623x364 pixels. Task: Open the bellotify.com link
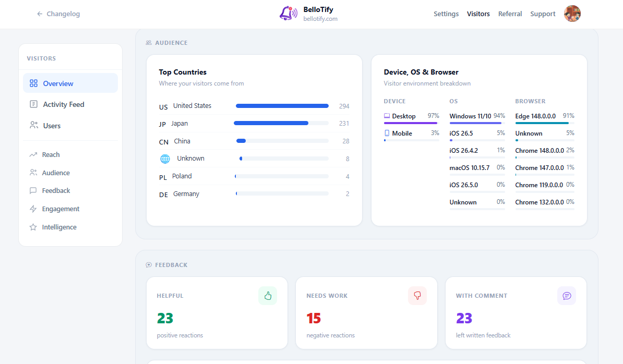click(320, 19)
